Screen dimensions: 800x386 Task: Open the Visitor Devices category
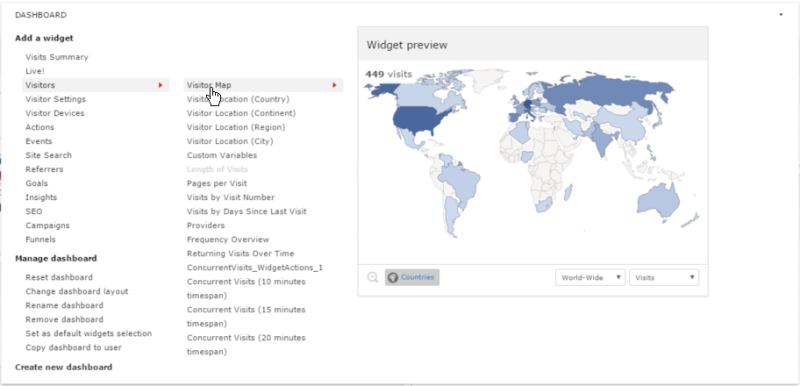point(55,113)
